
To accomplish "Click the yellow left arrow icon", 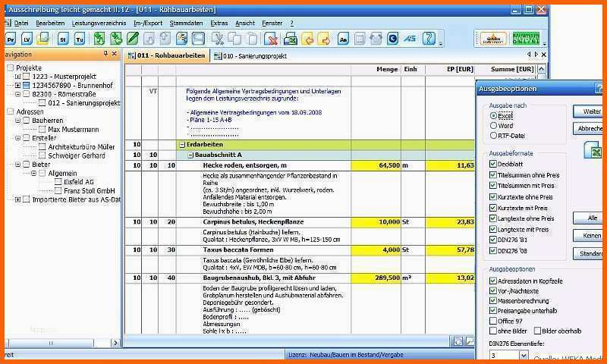I will [307, 39].
